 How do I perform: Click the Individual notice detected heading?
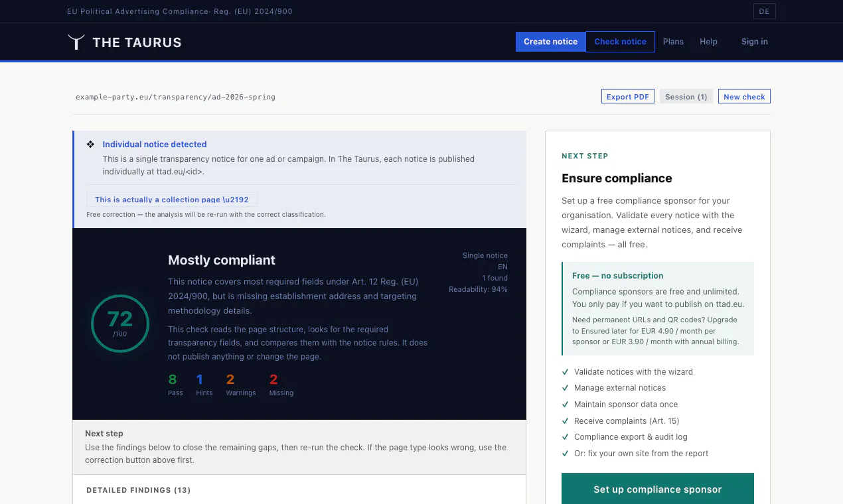point(155,144)
